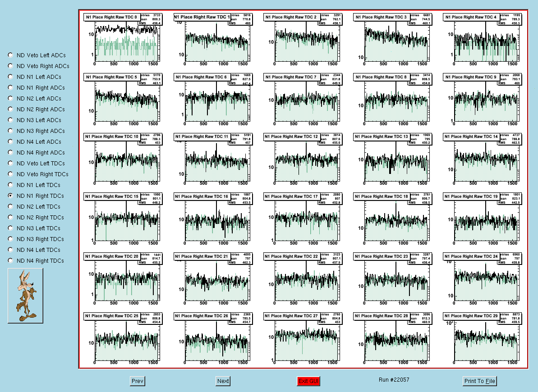
Task: Pick ND N3 Right ADCs radio
Action: tap(11, 131)
